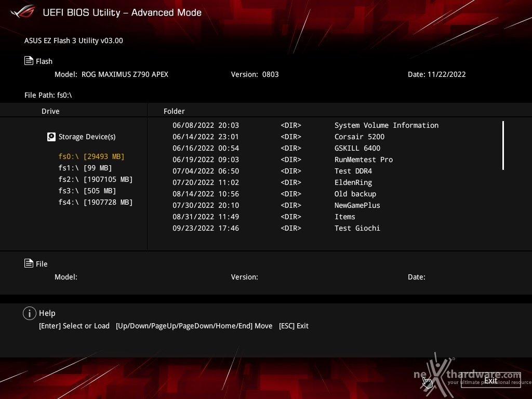
Task: Click the PageUp/PageDown Move hint
Action: click(x=194, y=326)
